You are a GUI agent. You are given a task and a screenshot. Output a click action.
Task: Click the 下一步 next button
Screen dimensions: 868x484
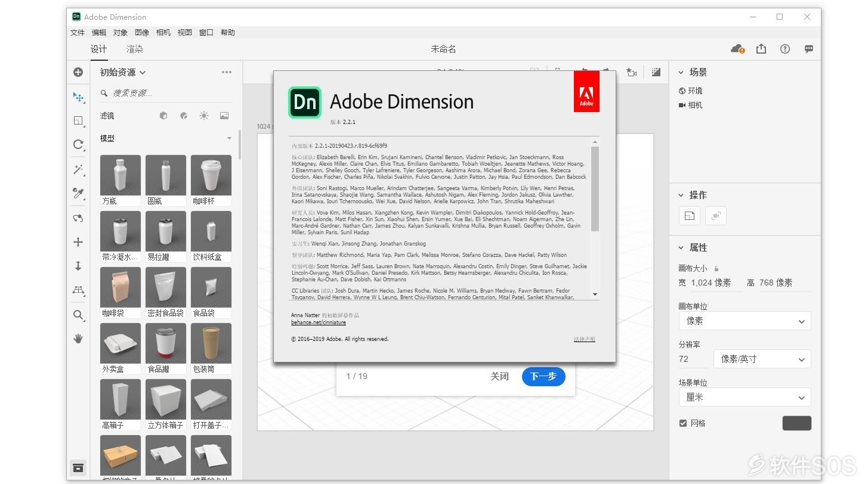pyautogui.click(x=543, y=376)
